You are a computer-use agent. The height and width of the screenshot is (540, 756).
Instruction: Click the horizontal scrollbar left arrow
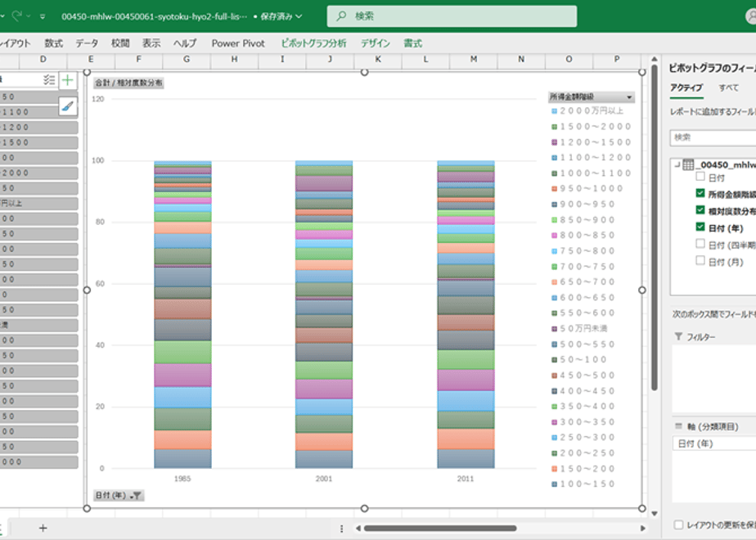[358, 529]
